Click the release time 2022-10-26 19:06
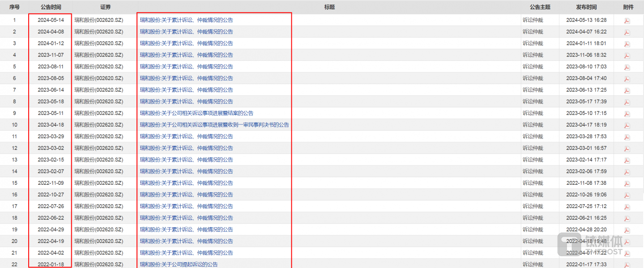This screenshot has height=268, width=644. coord(586,195)
